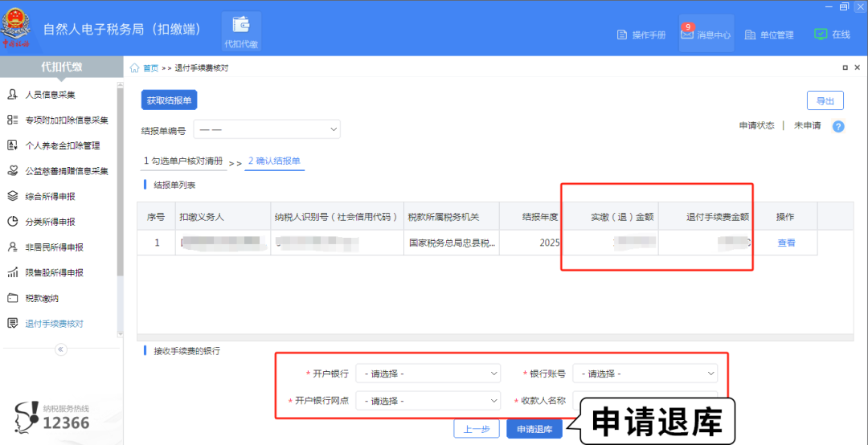Click the tax bureau emblem logo
The width and height of the screenshot is (868, 445).
15,29
